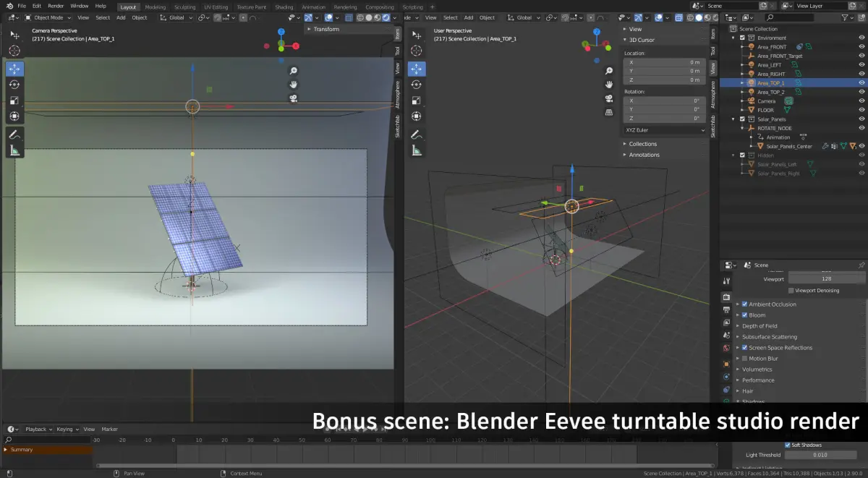Expand the Annotations panel in sidebar
Screen dimensions: 868x478
tap(644, 155)
